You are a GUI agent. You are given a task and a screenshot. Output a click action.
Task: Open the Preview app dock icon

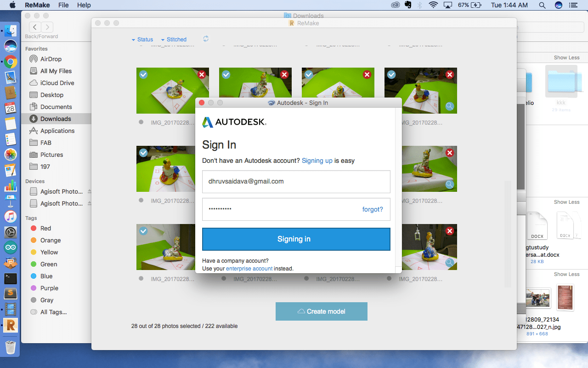[11, 77]
